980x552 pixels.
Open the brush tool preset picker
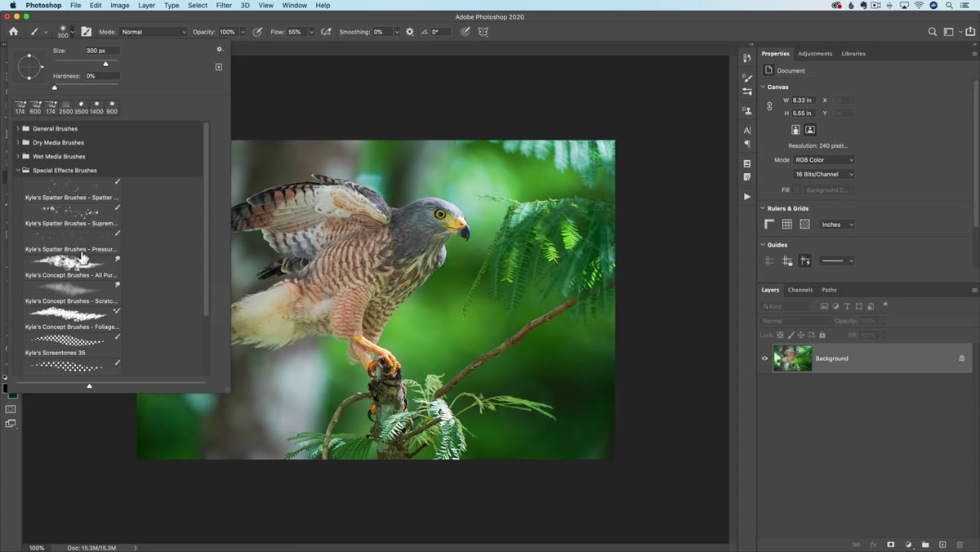[x=38, y=32]
